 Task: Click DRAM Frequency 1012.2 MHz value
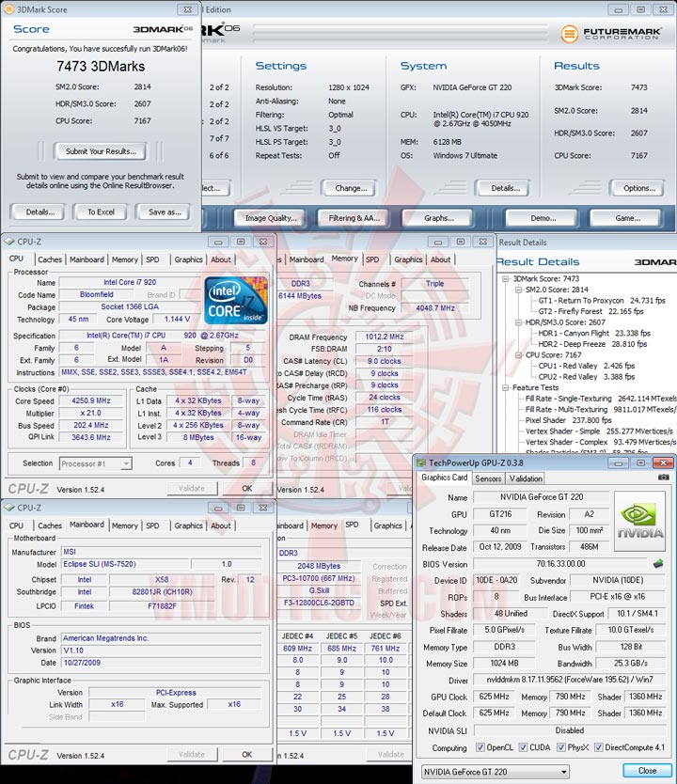[x=384, y=337]
